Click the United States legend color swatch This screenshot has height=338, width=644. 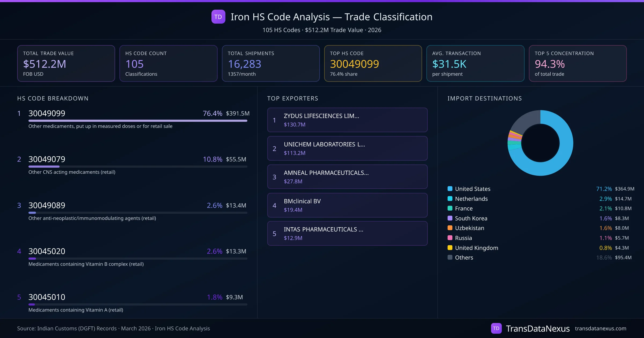tap(450, 189)
